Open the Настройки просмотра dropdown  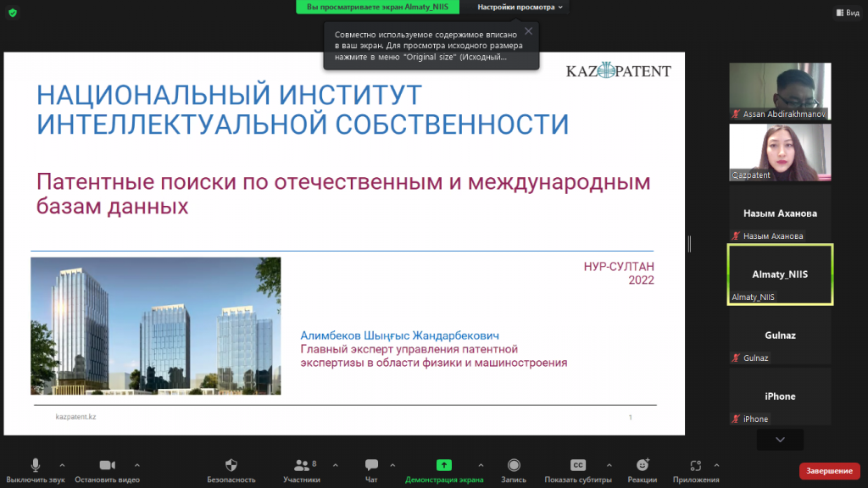click(x=520, y=7)
